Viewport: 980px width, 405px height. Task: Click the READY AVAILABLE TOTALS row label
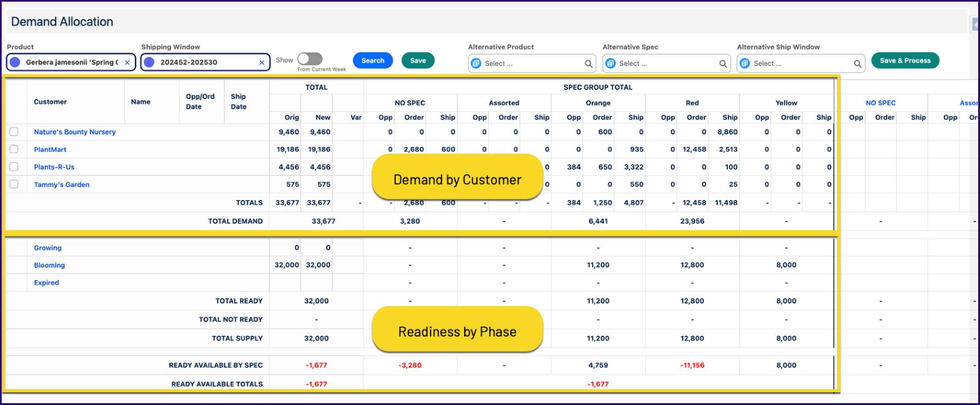pos(217,385)
